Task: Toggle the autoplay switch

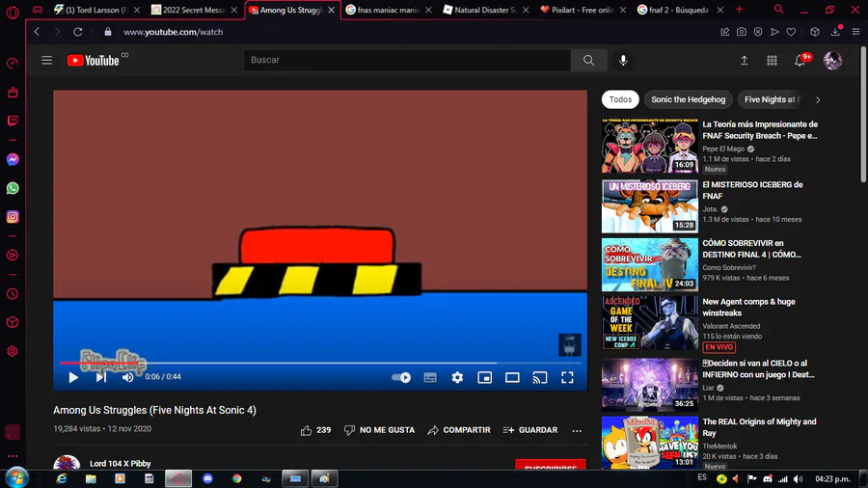Action: click(401, 377)
